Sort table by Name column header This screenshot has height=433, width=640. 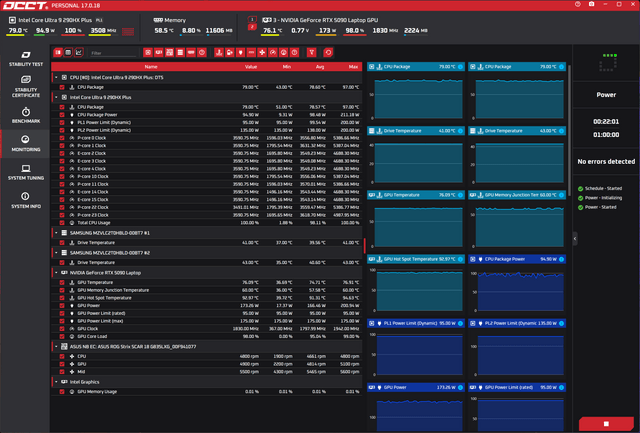(x=151, y=67)
